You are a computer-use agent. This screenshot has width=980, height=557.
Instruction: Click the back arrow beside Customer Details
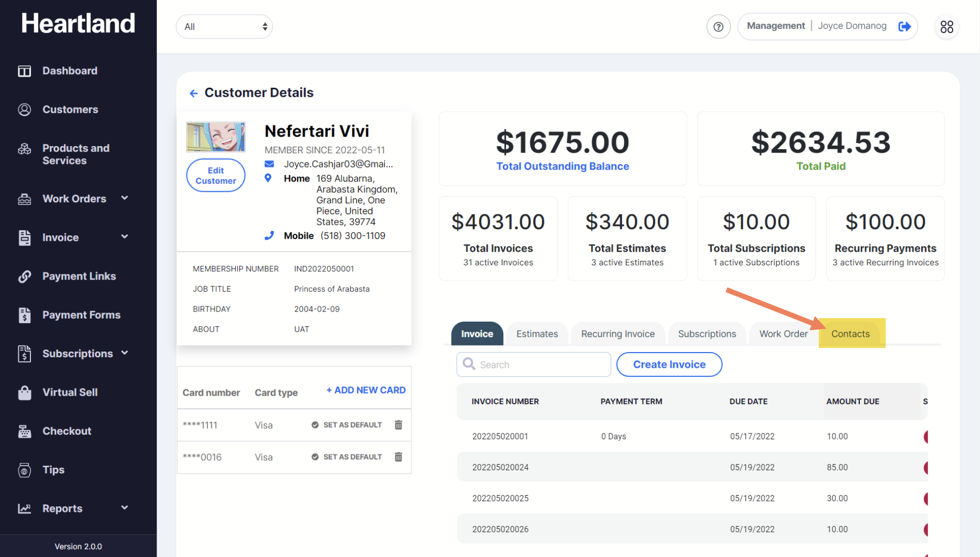[x=193, y=93]
